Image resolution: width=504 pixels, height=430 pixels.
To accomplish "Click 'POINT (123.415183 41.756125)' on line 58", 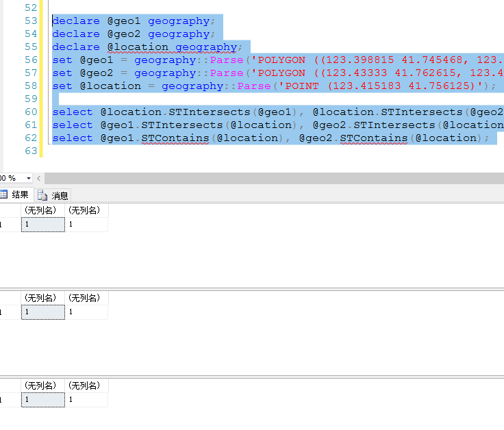I will pyautogui.click(x=380, y=86).
